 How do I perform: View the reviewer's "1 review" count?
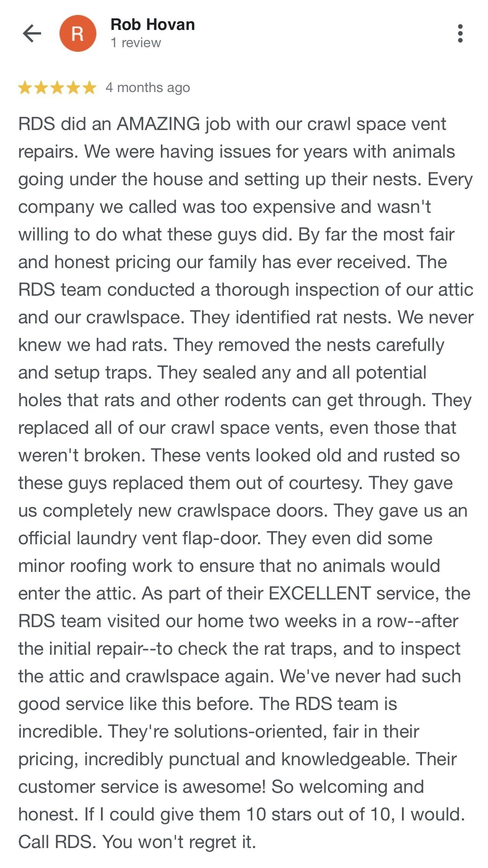coord(136,43)
